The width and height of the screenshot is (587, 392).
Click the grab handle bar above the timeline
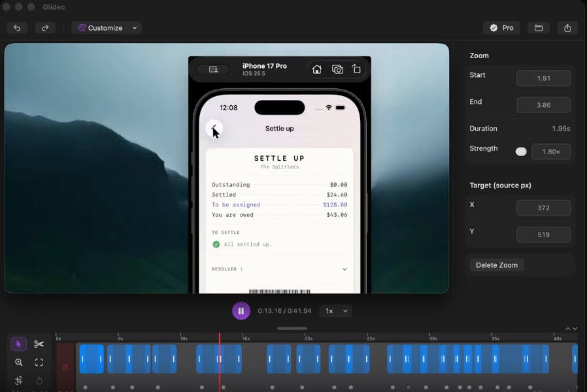coord(292,329)
